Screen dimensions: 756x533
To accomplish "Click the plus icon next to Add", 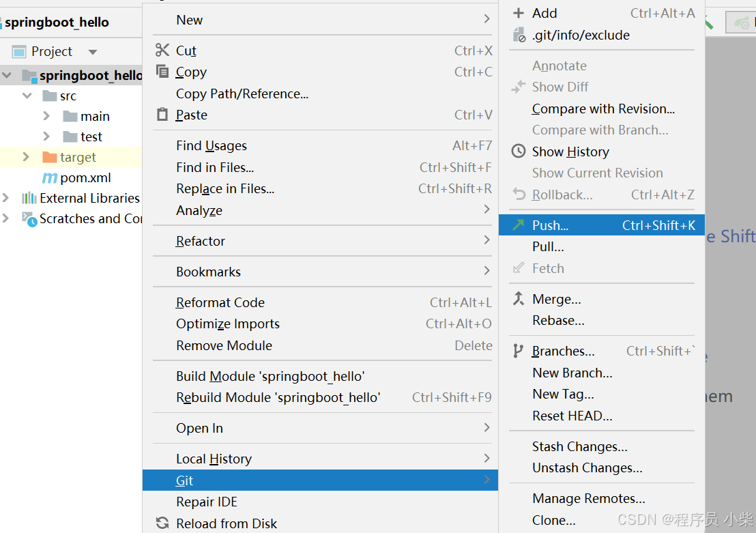I will 519,13.
